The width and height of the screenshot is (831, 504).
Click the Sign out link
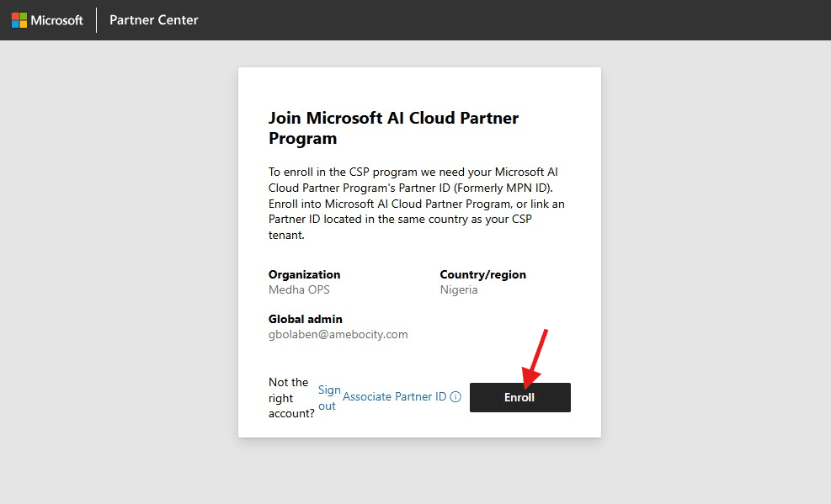coord(328,398)
